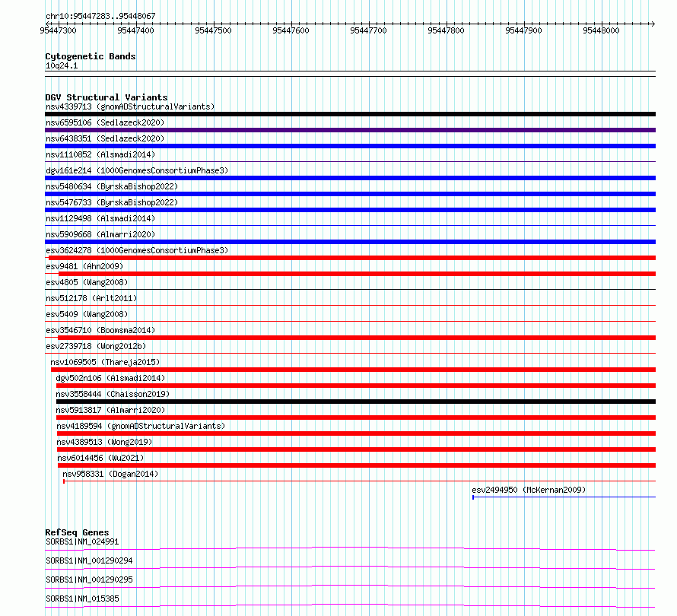Click the thin blue line under esv2494950
The width and height of the screenshot is (677, 616).
[564, 497]
